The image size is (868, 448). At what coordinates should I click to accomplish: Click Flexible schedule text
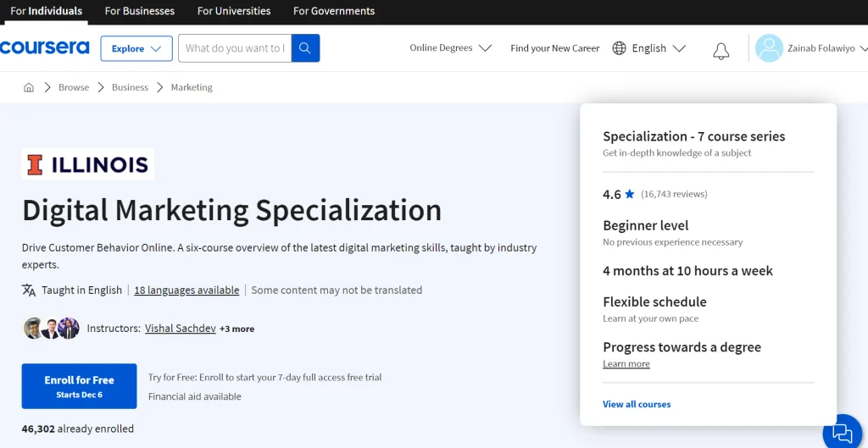click(654, 302)
